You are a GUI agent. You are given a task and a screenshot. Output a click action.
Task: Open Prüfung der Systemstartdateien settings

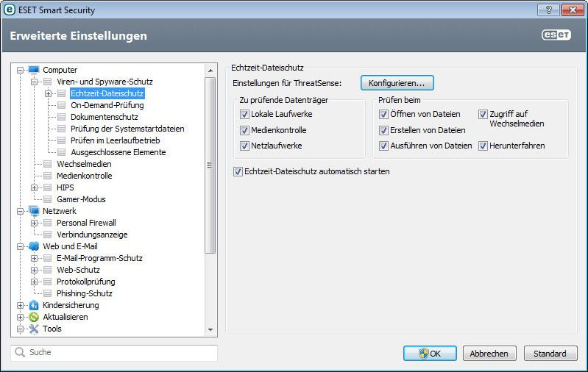[x=127, y=129]
